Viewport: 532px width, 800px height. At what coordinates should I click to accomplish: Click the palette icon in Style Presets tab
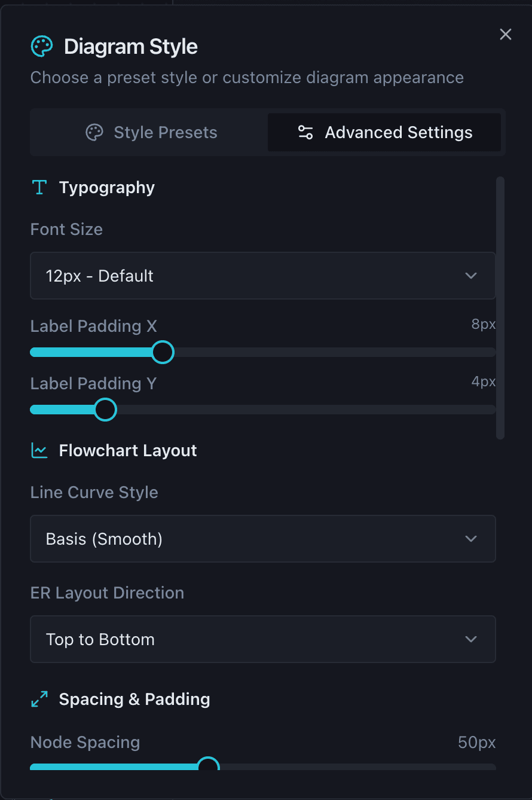coord(94,132)
